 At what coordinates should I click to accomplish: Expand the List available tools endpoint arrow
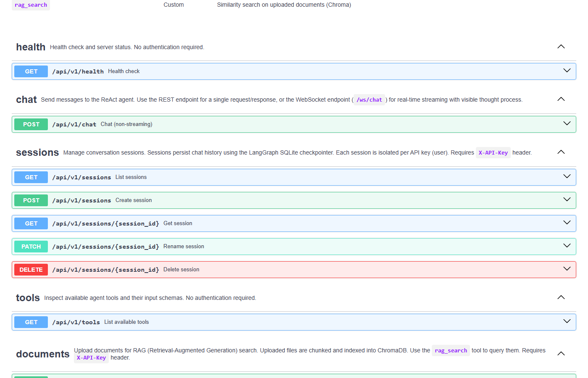pyautogui.click(x=567, y=321)
